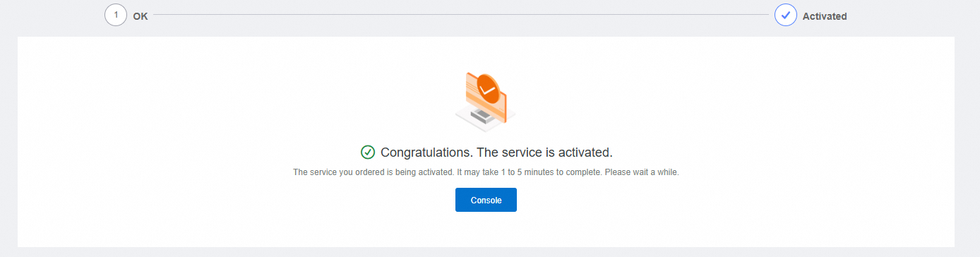This screenshot has height=257, width=980.
Task: Open the Console
Action: click(486, 200)
